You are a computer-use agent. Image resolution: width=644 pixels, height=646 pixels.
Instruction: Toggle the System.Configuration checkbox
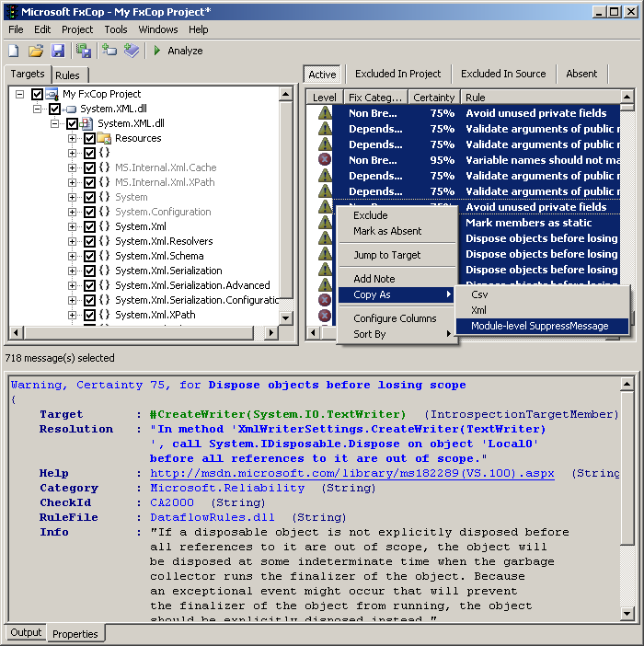[89, 213]
